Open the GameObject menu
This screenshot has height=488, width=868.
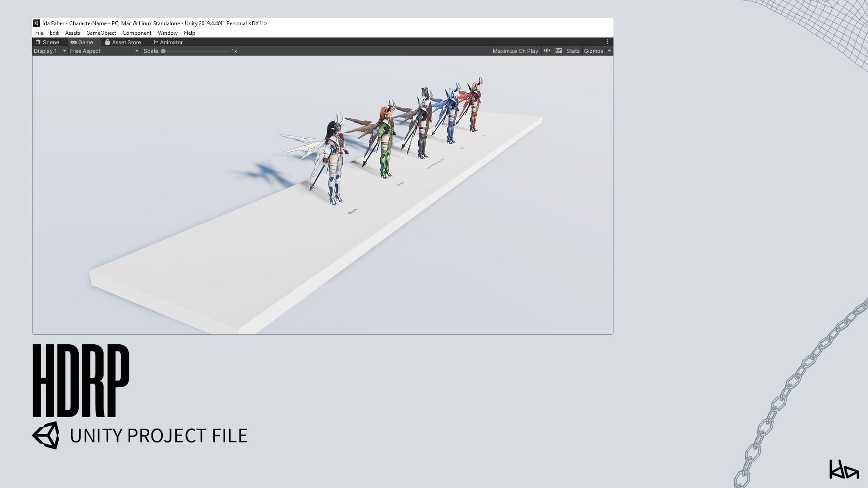pyautogui.click(x=101, y=33)
